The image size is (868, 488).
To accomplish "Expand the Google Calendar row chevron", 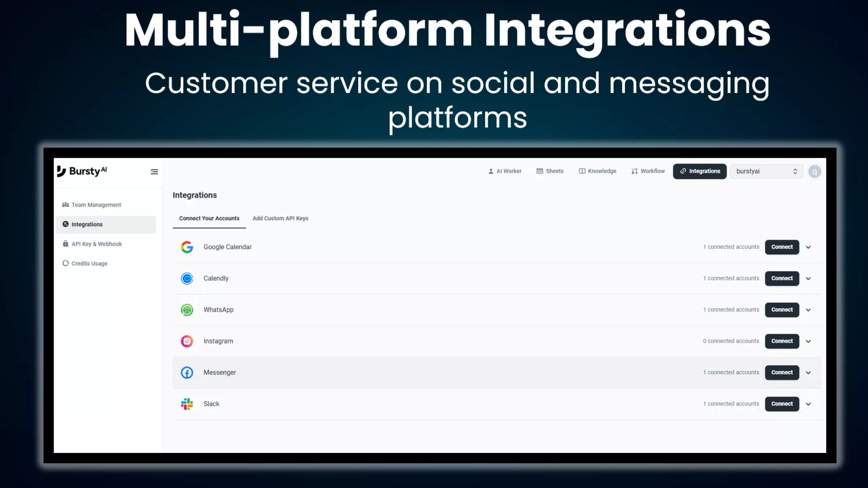I will pyautogui.click(x=808, y=247).
